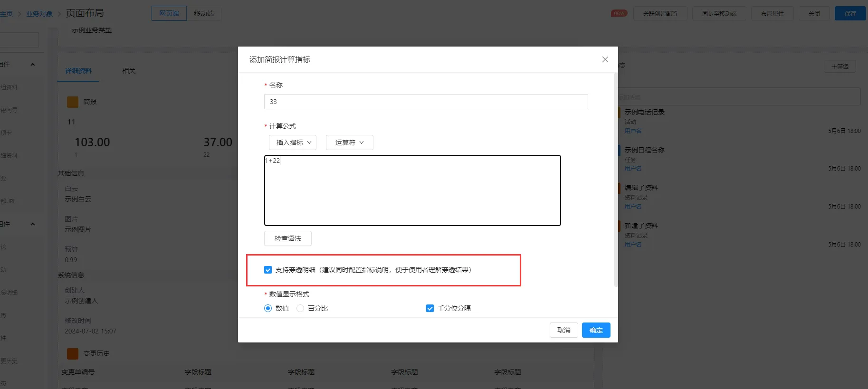868x389 pixels.
Task: Click the 检查语法 button
Action: 288,238
